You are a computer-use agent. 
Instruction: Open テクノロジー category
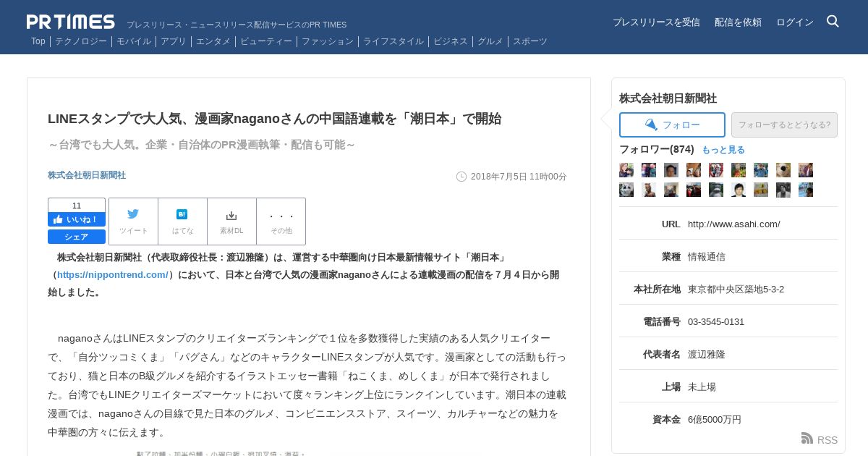coord(81,41)
